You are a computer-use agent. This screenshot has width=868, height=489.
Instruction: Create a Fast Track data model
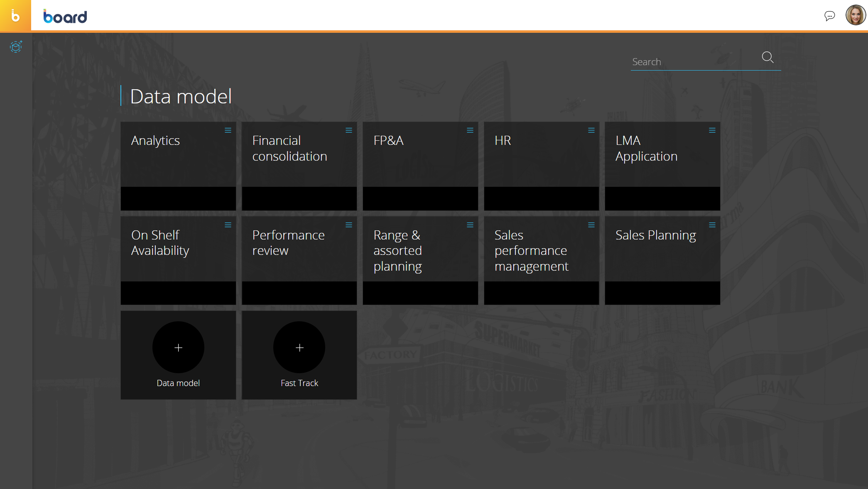(x=299, y=348)
